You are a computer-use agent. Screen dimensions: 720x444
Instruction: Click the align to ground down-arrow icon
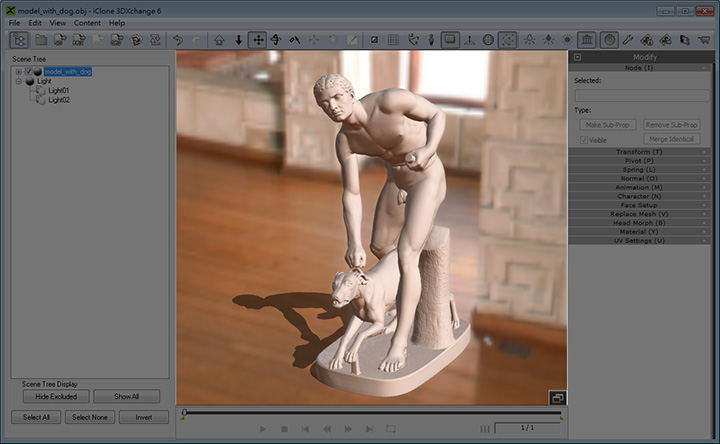coord(238,40)
